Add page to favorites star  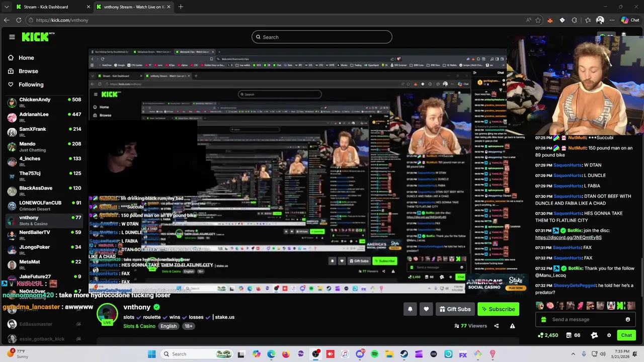point(538,20)
